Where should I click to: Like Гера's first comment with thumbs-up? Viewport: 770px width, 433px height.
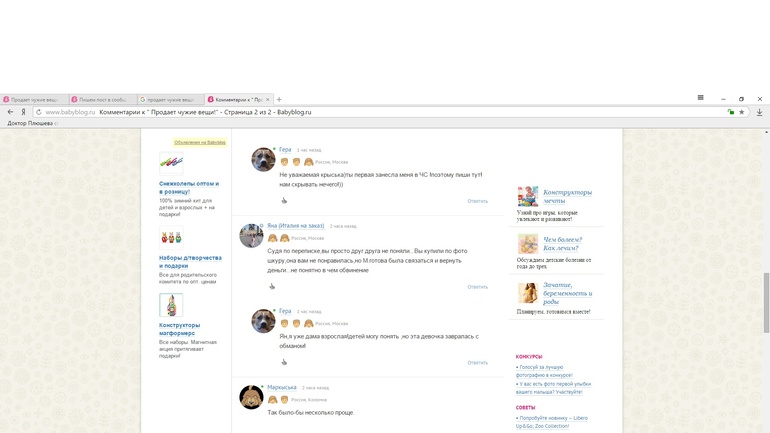284,201
